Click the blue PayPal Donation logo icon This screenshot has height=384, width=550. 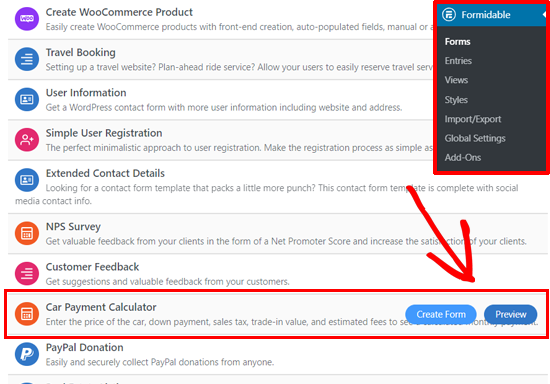[x=27, y=354]
